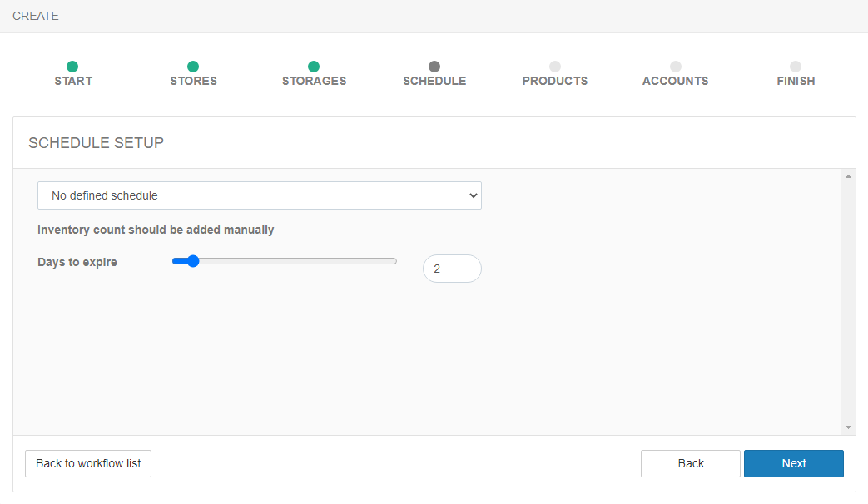Return via 'Back to workflow list' button
Viewport: 868px width, 504px height.
(x=88, y=464)
